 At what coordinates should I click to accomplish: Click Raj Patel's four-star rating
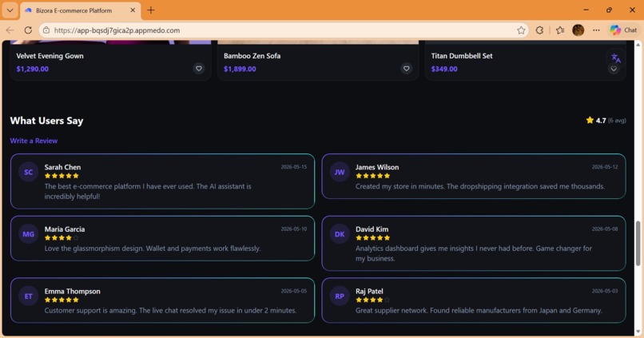click(x=372, y=300)
